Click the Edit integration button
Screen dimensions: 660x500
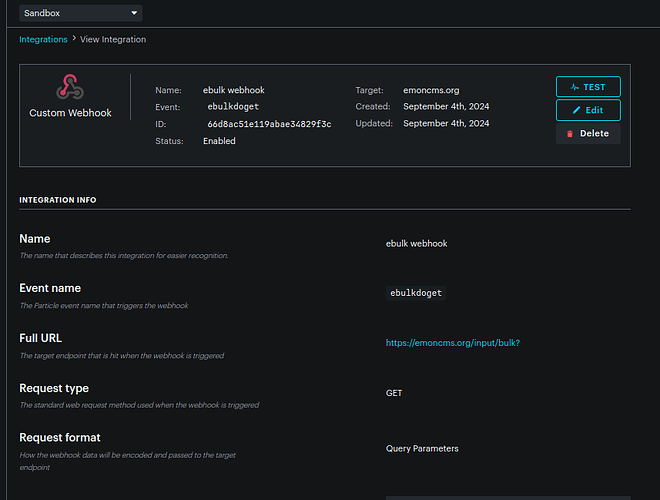pyautogui.click(x=588, y=110)
